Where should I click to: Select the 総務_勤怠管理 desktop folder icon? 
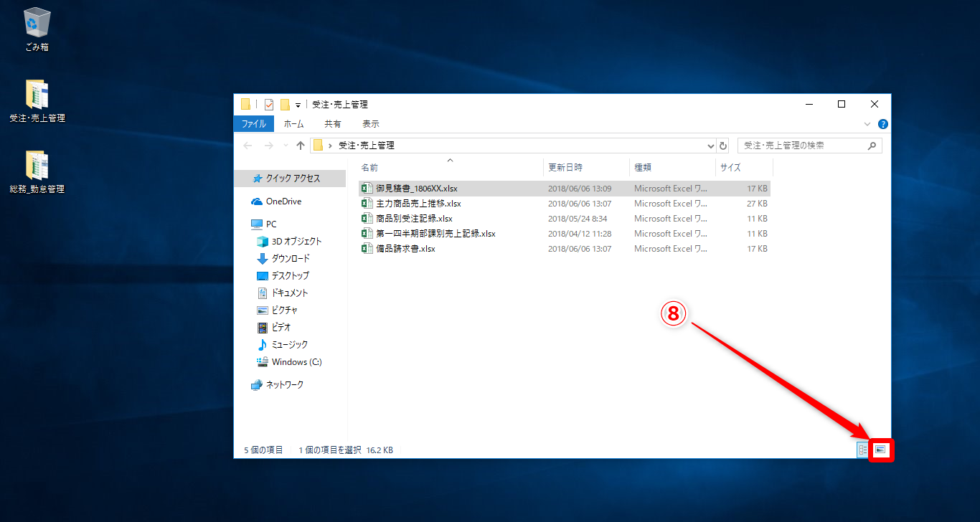(x=37, y=173)
